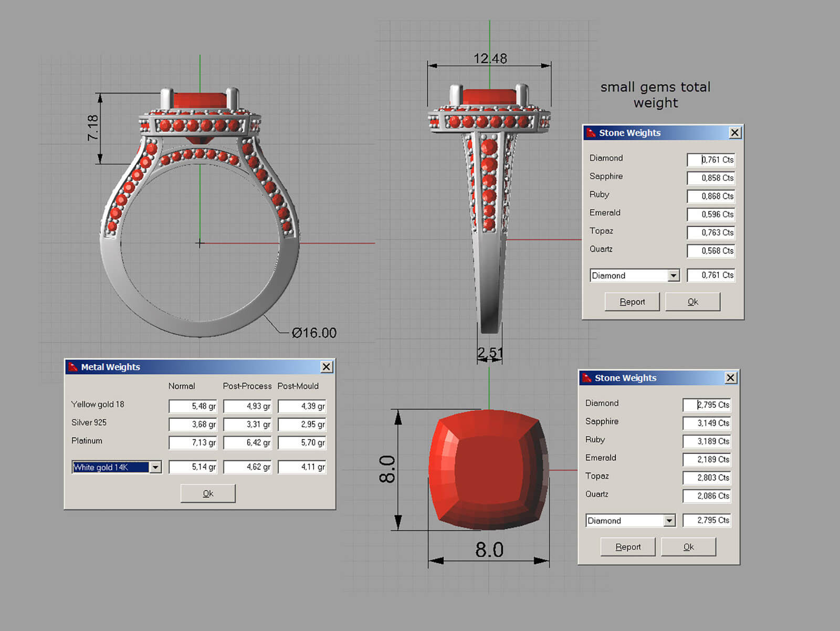Close the lower Stone Weights dialog
The width and height of the screenshot is (840, 631).
[x=730, y=378]
